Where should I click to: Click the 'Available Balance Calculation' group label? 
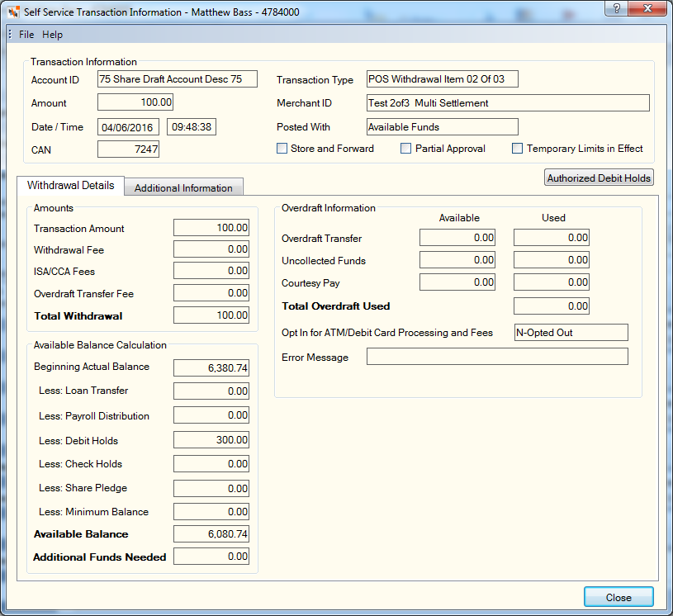tap(100, 345)
